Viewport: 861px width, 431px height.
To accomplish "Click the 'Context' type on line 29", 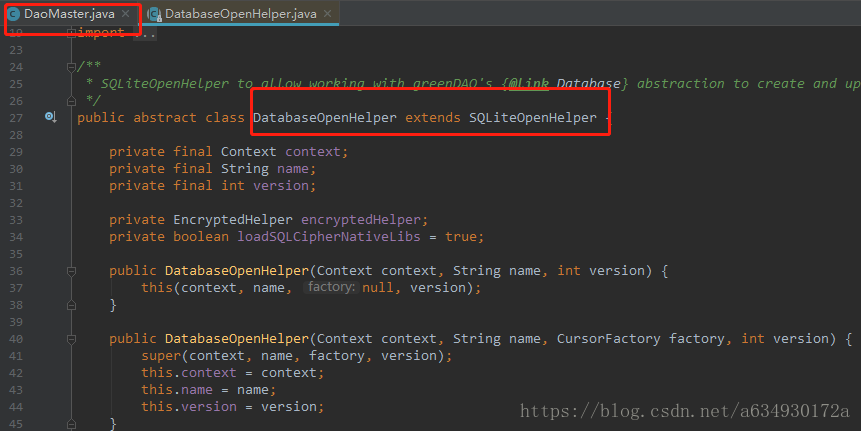I will pyautogui.click(x=249, y=152).
